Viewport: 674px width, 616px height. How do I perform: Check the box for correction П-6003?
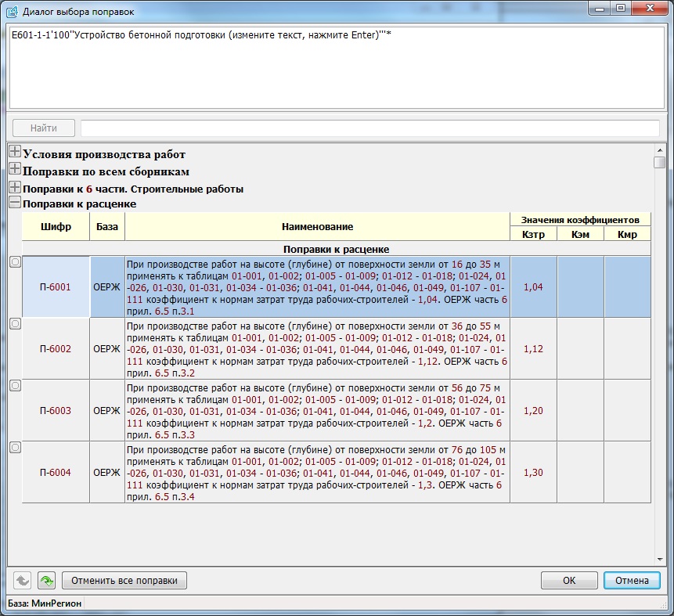click(15, 385)
